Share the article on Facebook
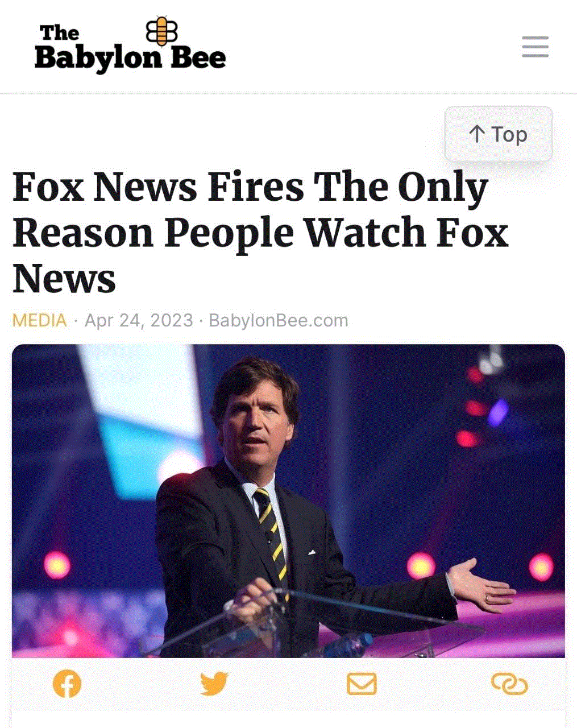 pyautogui.click(x=67, y=684)
